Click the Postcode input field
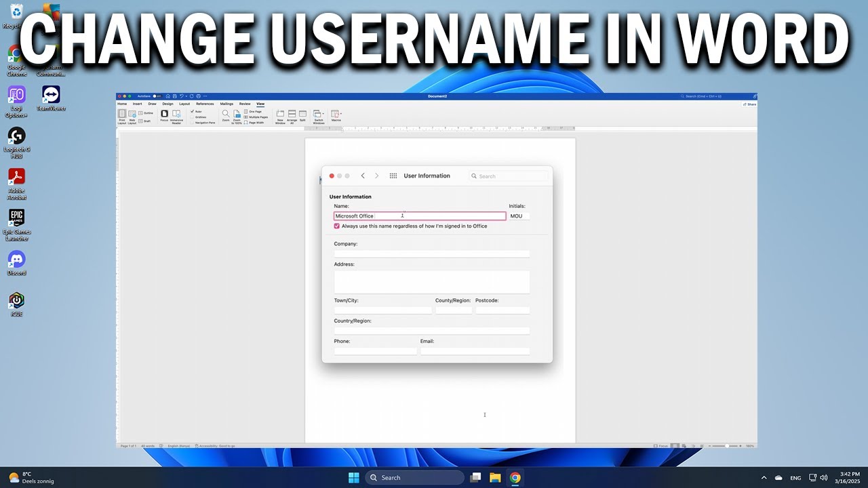This screenshot has height=488, width=868. coord(502,310)
